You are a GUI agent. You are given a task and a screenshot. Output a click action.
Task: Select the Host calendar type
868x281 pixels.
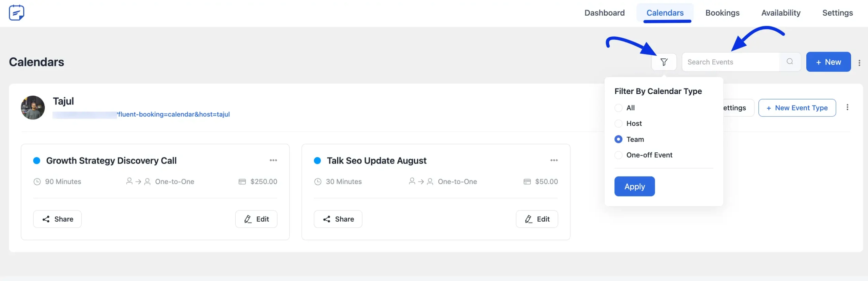pos(618,123)
